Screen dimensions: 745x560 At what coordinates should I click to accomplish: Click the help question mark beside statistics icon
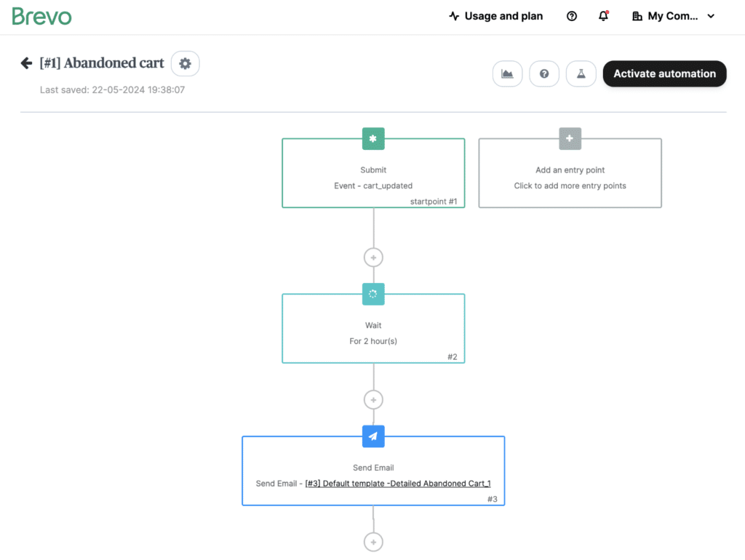click(544, 73)
